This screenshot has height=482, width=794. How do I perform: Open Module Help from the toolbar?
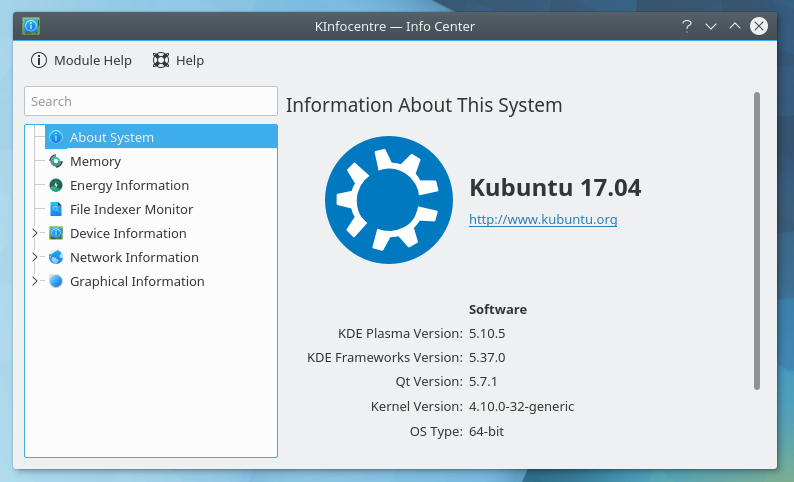[82, 60]
